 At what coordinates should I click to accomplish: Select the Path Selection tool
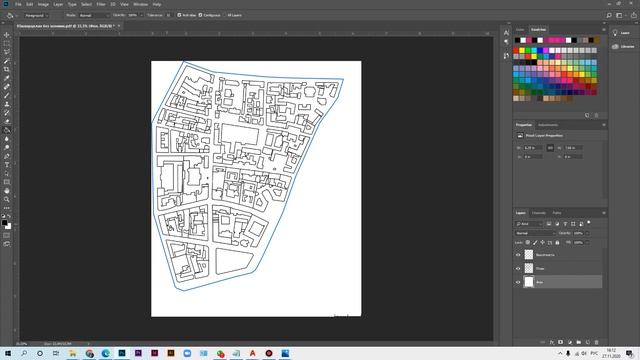click(7, 173)
